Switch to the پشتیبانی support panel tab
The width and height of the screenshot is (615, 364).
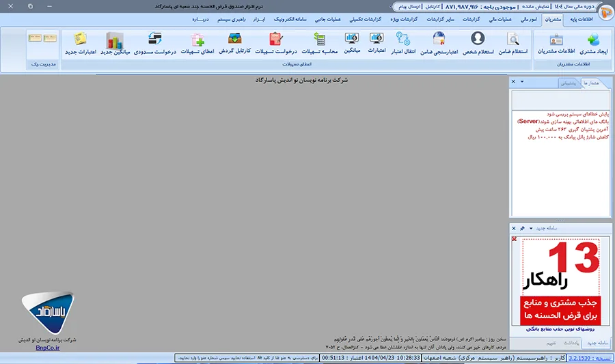point(569,83)
